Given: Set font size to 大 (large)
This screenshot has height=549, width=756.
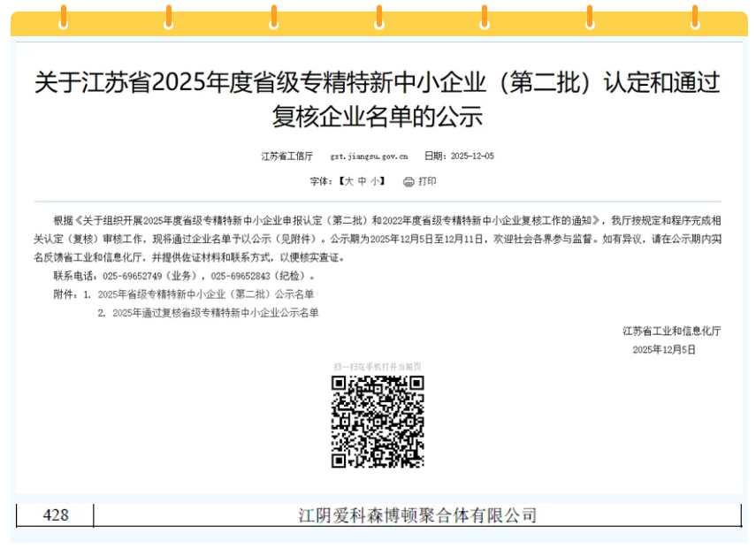Looking at the screenshot, I should 348,182.
